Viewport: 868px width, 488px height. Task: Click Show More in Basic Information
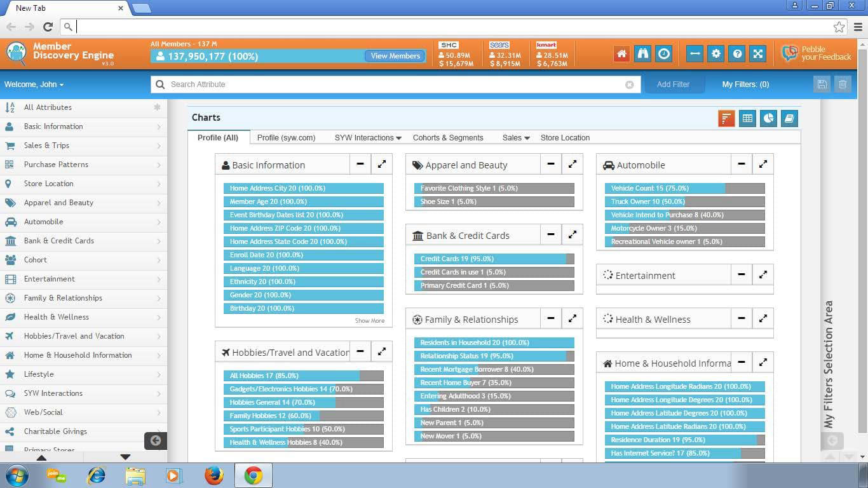pos(369,321)
